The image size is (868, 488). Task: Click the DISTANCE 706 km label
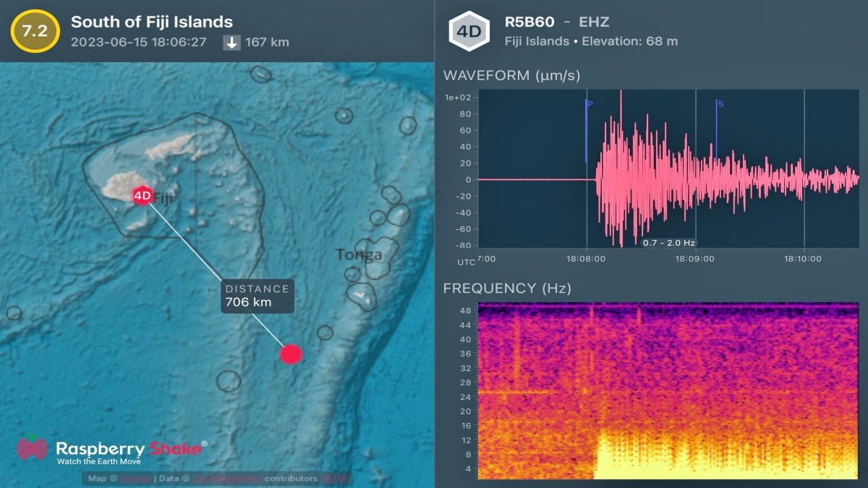coord(258,296)
